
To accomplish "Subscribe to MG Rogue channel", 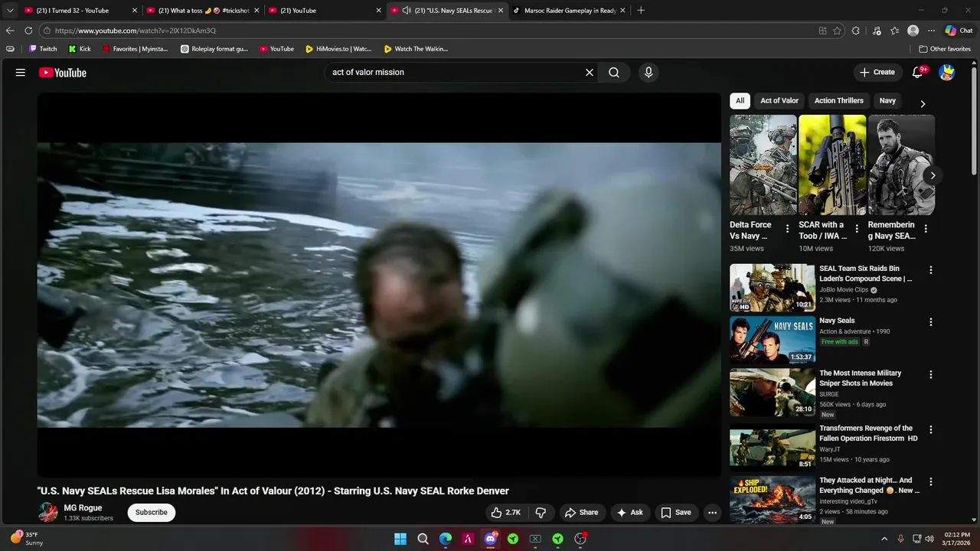I will (x=152, y=513).
